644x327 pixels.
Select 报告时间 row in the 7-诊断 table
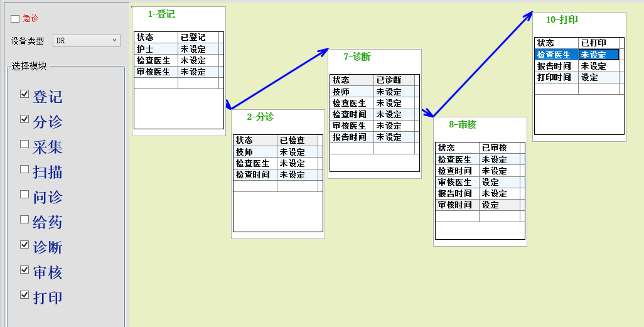coord(350,137)
